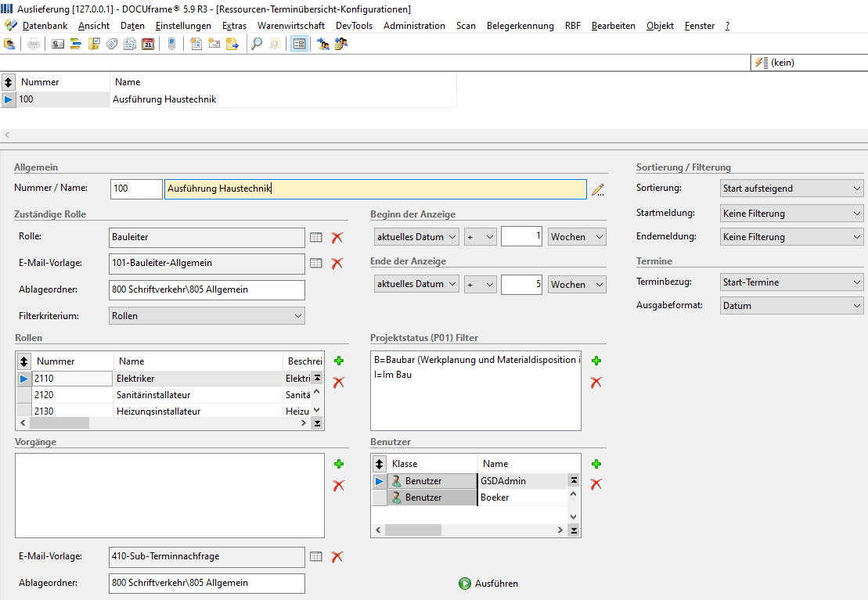Open lookup table icon for Rolle field
Viewport: 868px width, 600px height.
pyautogui.click(x=316, y=238)
